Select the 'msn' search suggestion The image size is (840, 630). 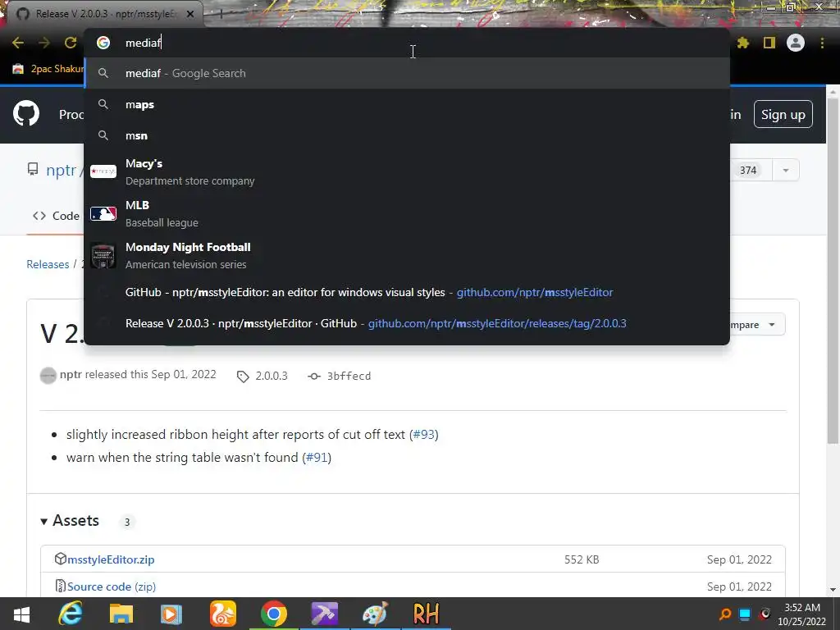(x=407, y=135)
